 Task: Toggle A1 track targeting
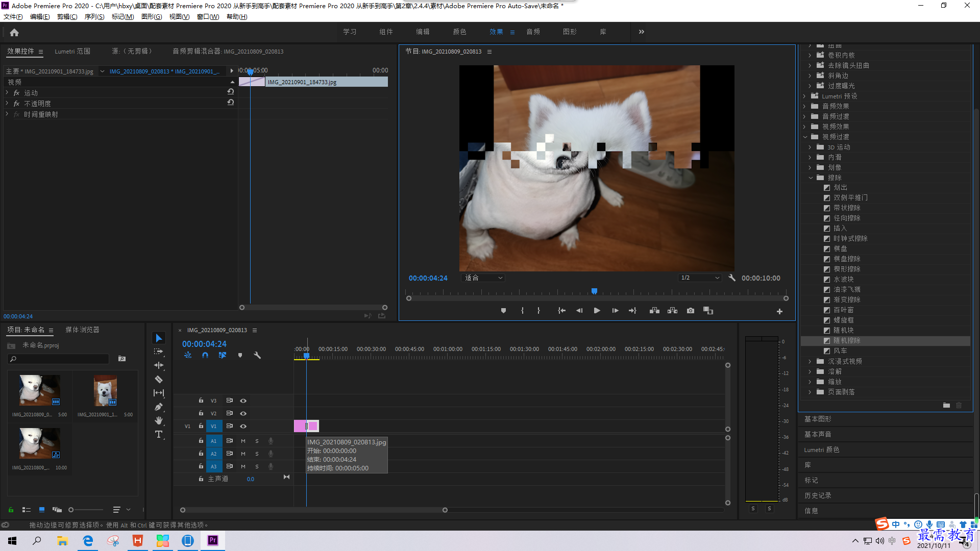(214, 441)
